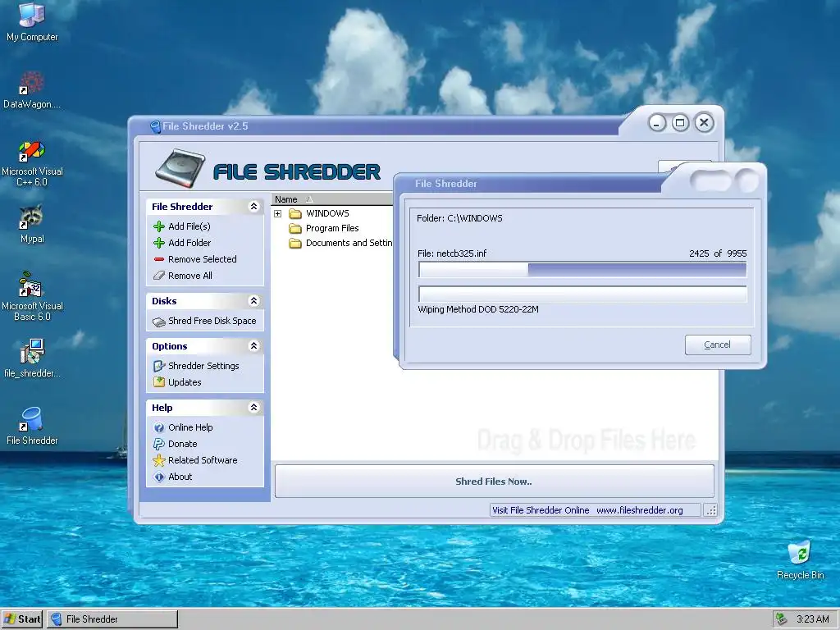Click the 'Folder: C:\WINDOWS' label
Screen dimensions: 840x630
(459, 218)
